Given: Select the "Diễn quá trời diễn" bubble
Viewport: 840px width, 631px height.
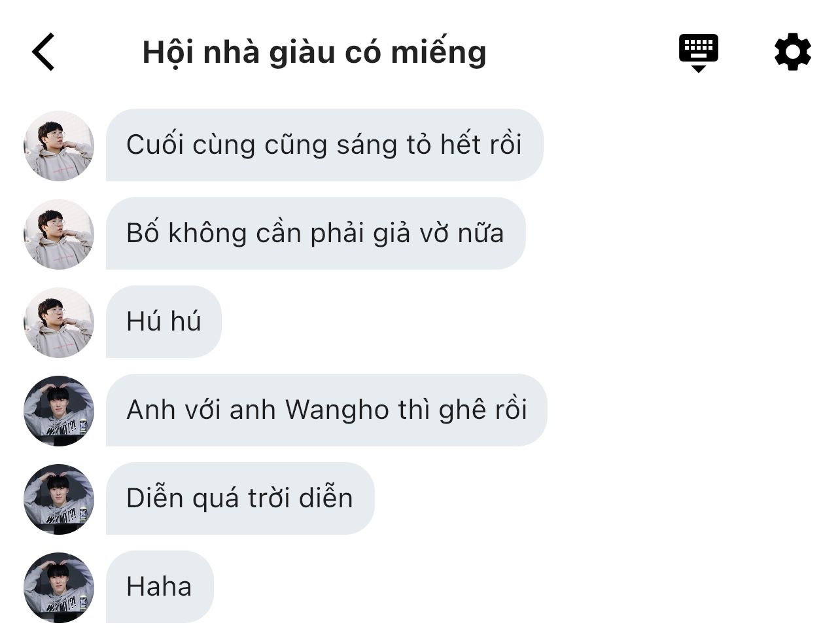Looking at the screenshot, I should [240, 498].
